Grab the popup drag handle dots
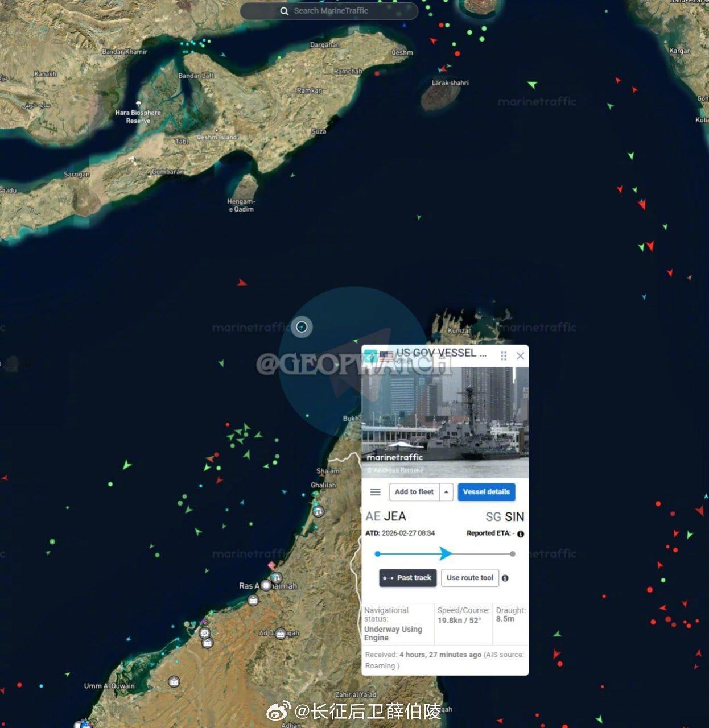The width and height of the screenshot is (709, 728). 504,355
